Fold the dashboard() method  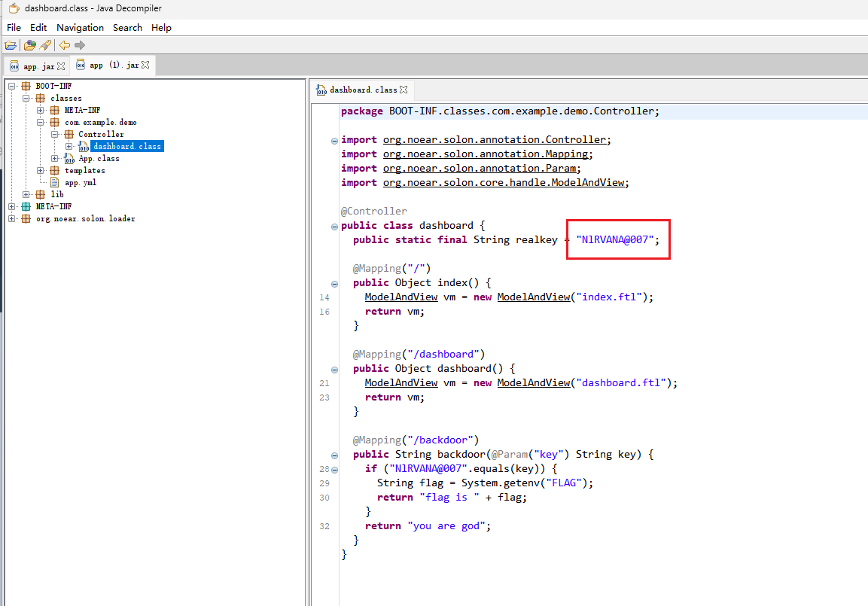point(334,370)
